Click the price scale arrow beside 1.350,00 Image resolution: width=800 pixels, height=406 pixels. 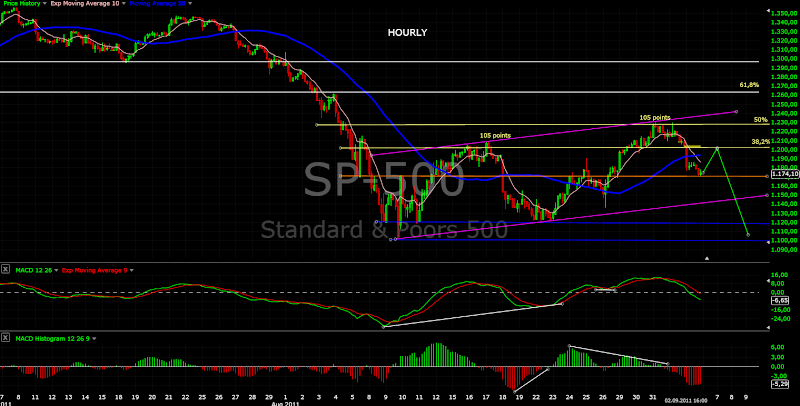(768, 10)
